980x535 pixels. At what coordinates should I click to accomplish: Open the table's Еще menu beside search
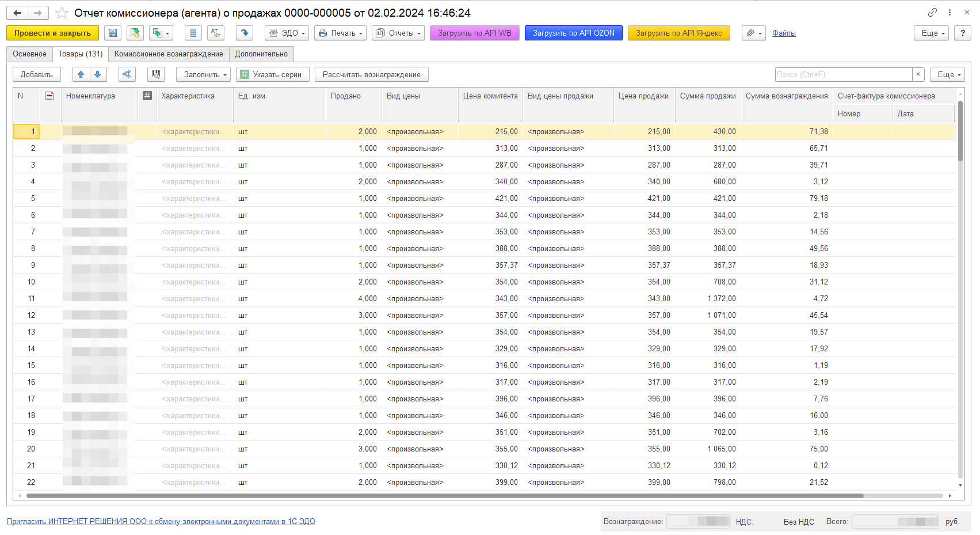tap(947, 74)
